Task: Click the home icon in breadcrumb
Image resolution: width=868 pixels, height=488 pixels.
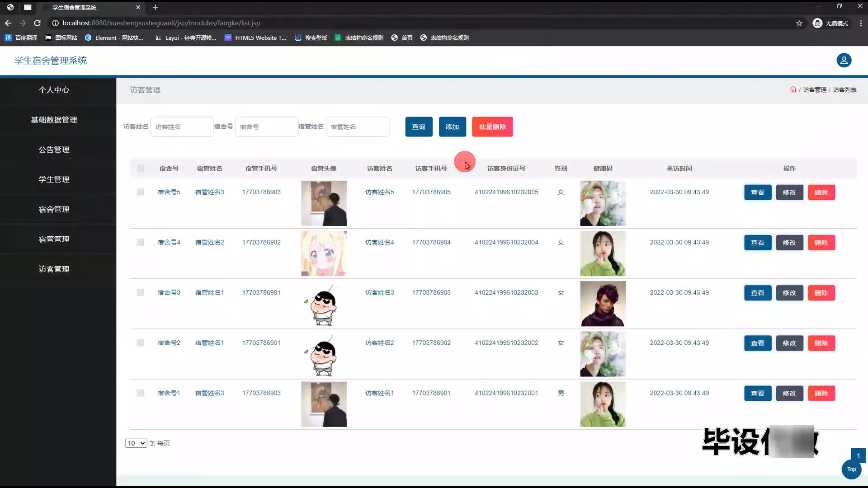Action: (793, 89)
